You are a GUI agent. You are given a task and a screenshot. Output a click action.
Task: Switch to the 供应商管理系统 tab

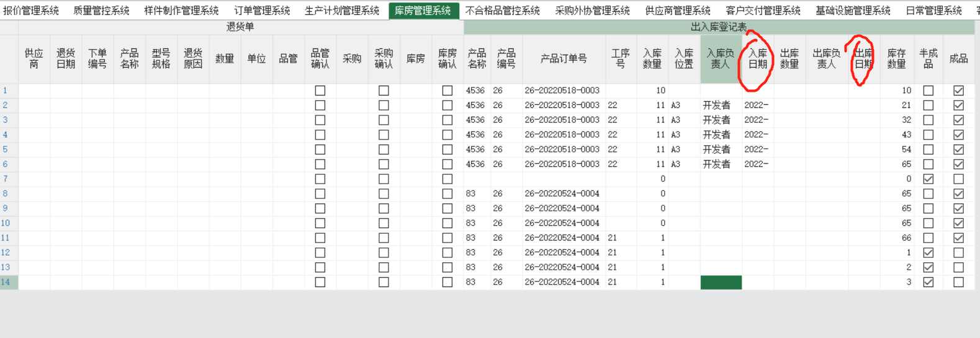(678, 11)
